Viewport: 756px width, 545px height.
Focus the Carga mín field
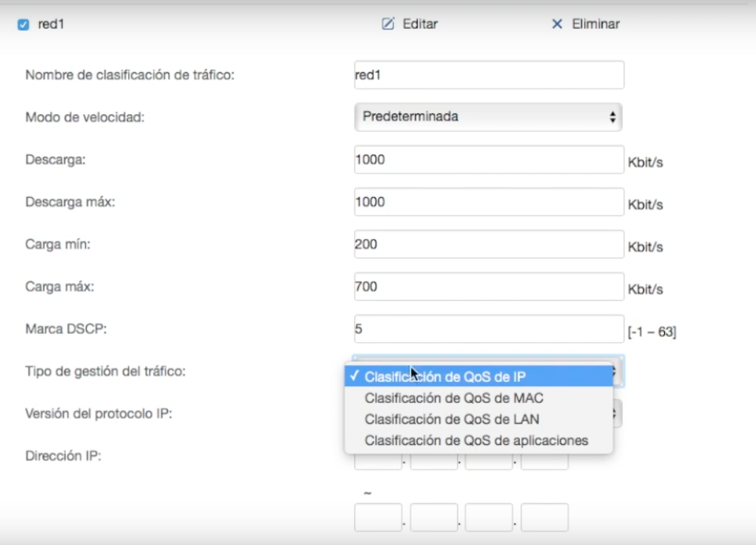(x=488, y=244)
